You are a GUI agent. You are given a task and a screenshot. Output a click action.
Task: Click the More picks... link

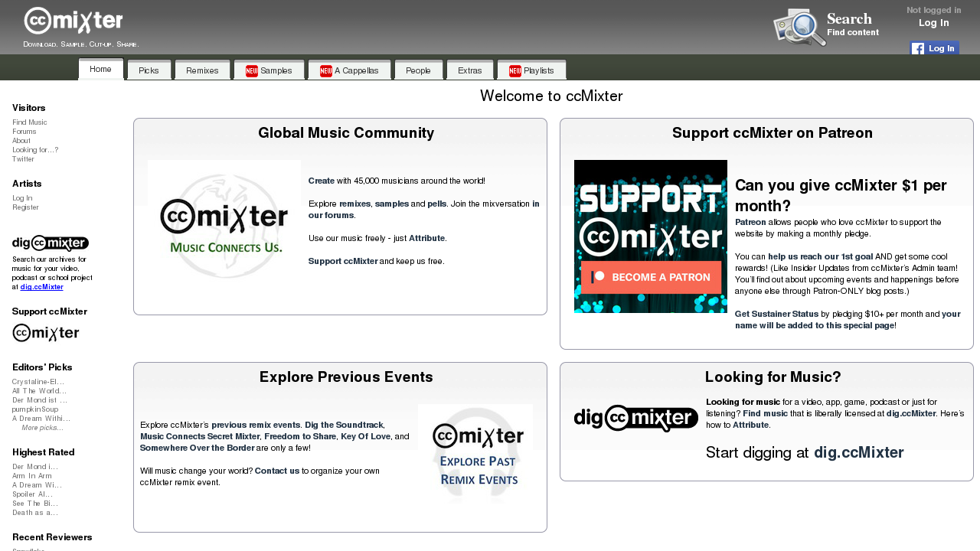[x=43, y=428]
